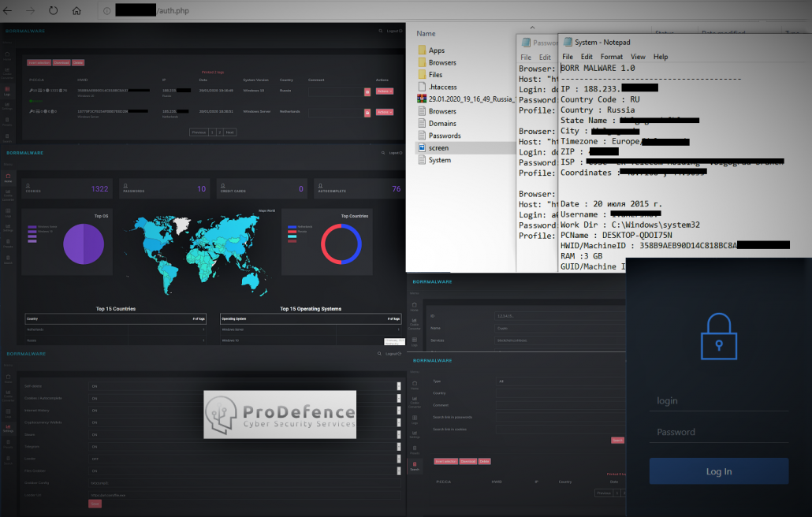
Task: Select the 29.01.2020 Russia archive file
Action: click(466, 99)
